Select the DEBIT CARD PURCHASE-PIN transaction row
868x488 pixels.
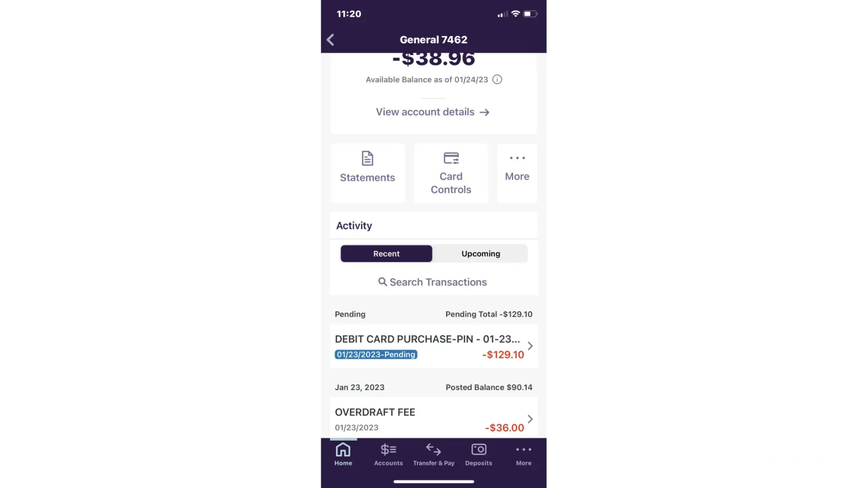pyautogui.click(x=434, y=346)
